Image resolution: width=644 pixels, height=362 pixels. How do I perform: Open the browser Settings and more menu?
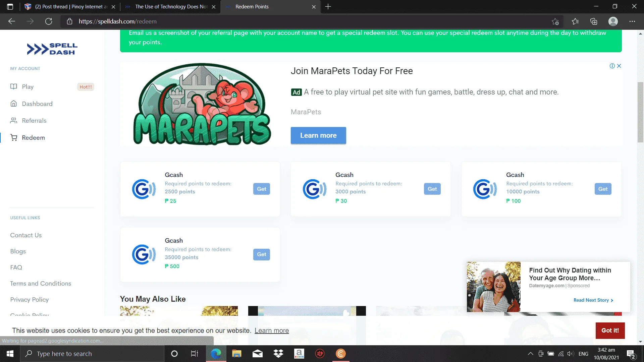[632, 21]
